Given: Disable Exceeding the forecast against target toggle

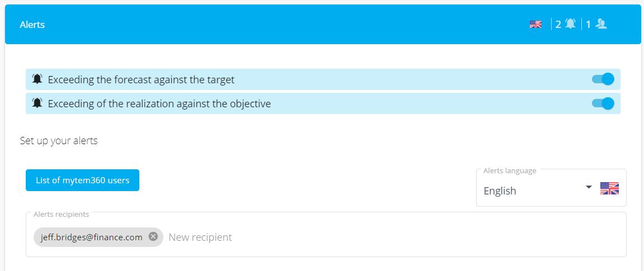Looking at the screenshot, I should point(603,79).
